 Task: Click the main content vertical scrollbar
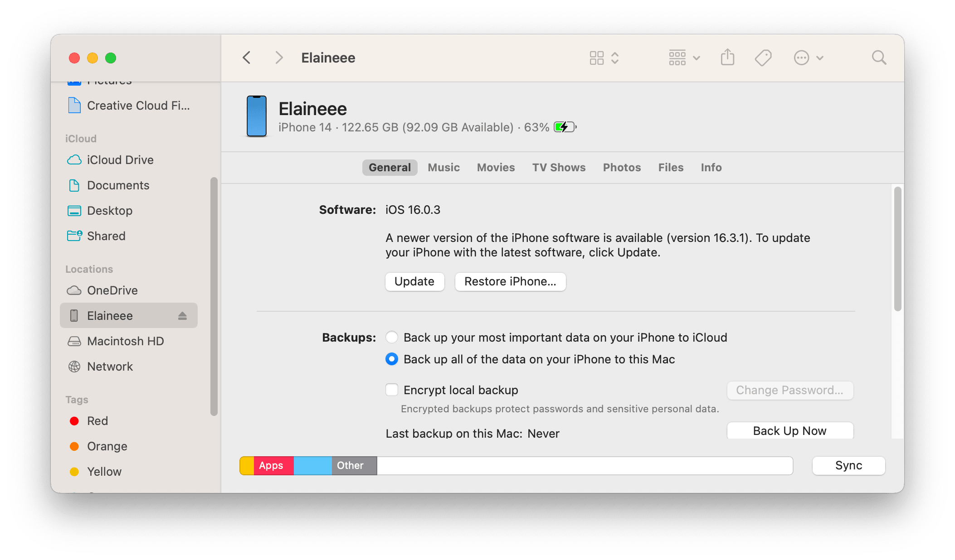pos(897,249)
